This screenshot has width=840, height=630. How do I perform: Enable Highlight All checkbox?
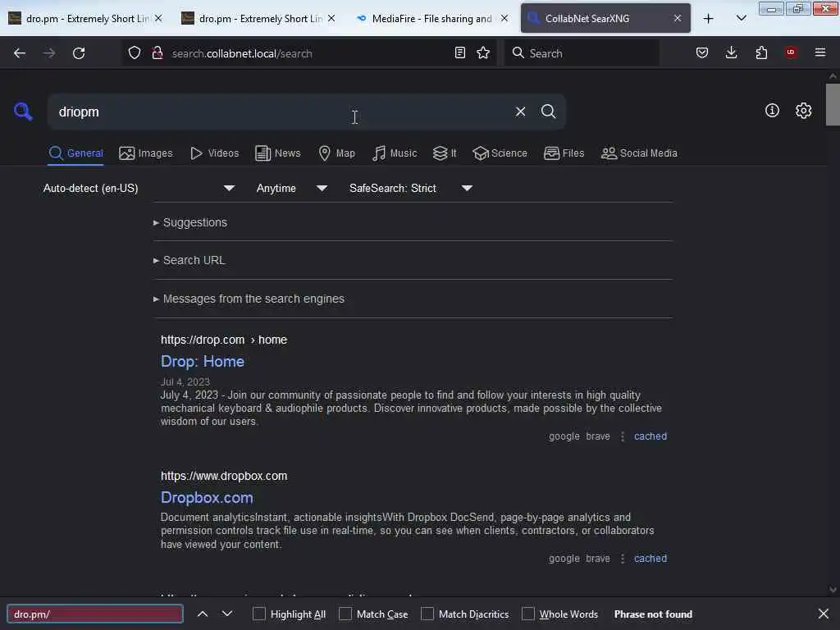[258, 614]
